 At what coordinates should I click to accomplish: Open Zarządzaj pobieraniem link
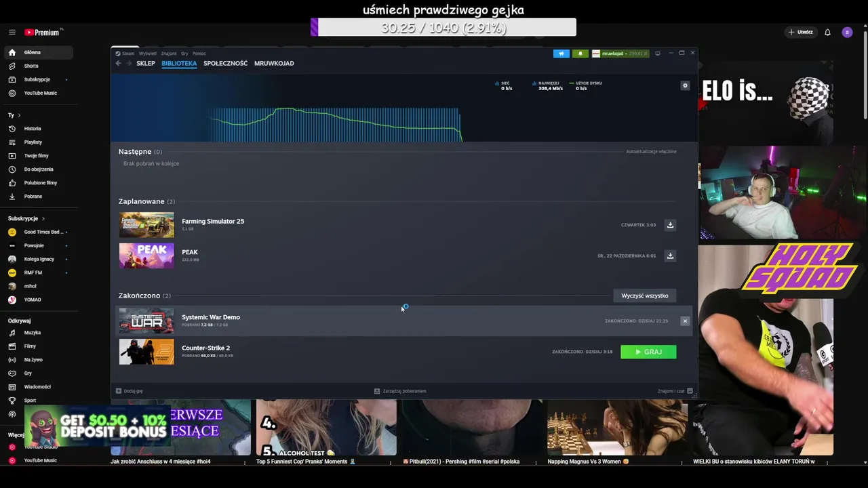(400, 391)
